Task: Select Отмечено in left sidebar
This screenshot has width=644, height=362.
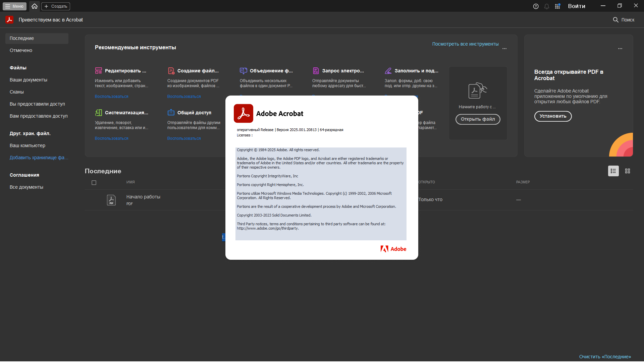Action: click(x=21, y=50)
